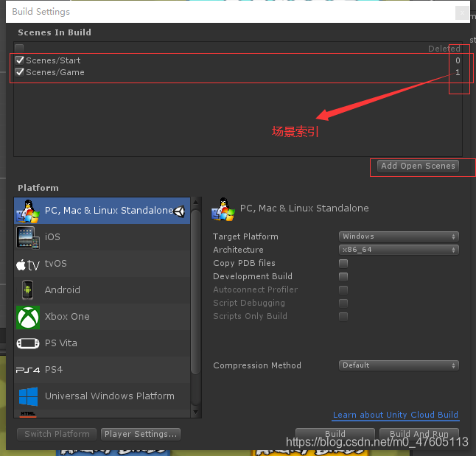This screenshot has width=476, height=456.
Task: Click platform icon in right details header
Action: (223, 209)
